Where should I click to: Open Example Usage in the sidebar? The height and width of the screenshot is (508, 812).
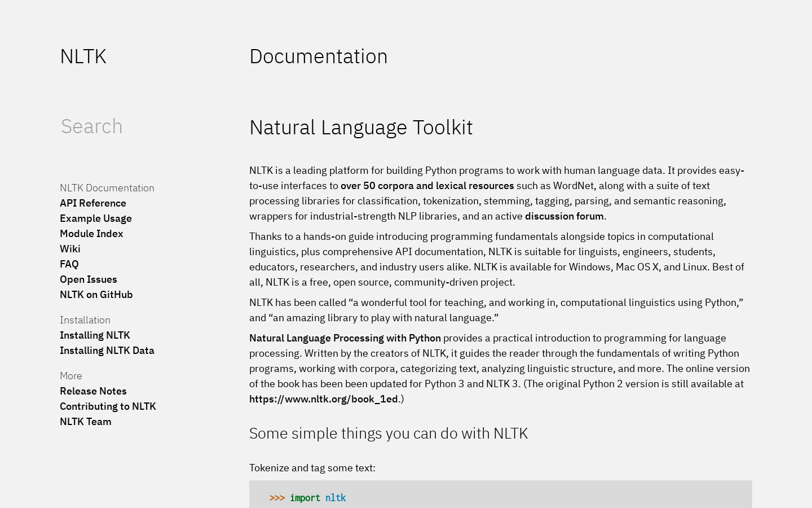point(96,218)
